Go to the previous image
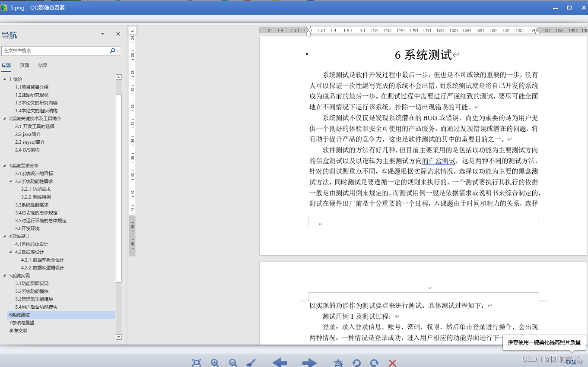Image resolution: width=588 pixels, height=367 pixels. [x=279, y=362]
